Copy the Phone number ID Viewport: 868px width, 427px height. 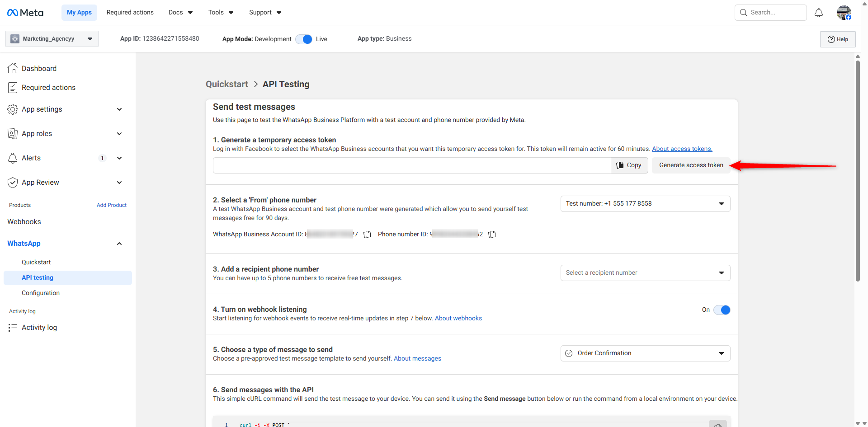492,234
